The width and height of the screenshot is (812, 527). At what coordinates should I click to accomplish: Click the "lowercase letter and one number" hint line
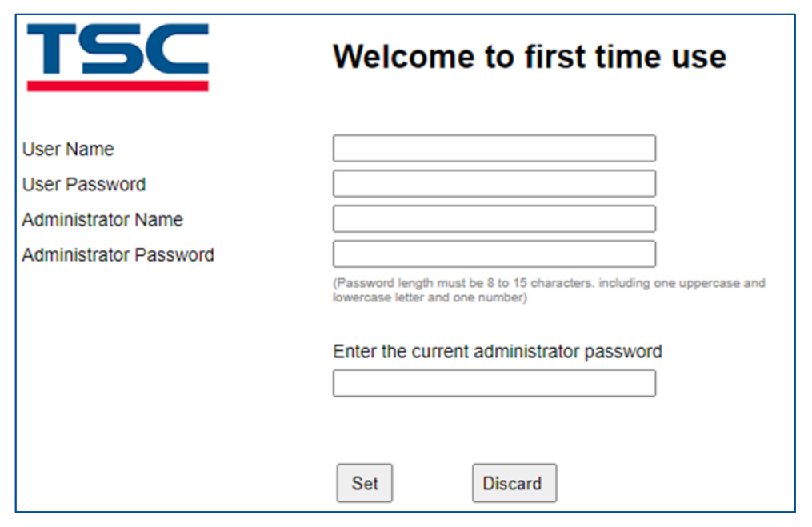(x=430, y=297)
